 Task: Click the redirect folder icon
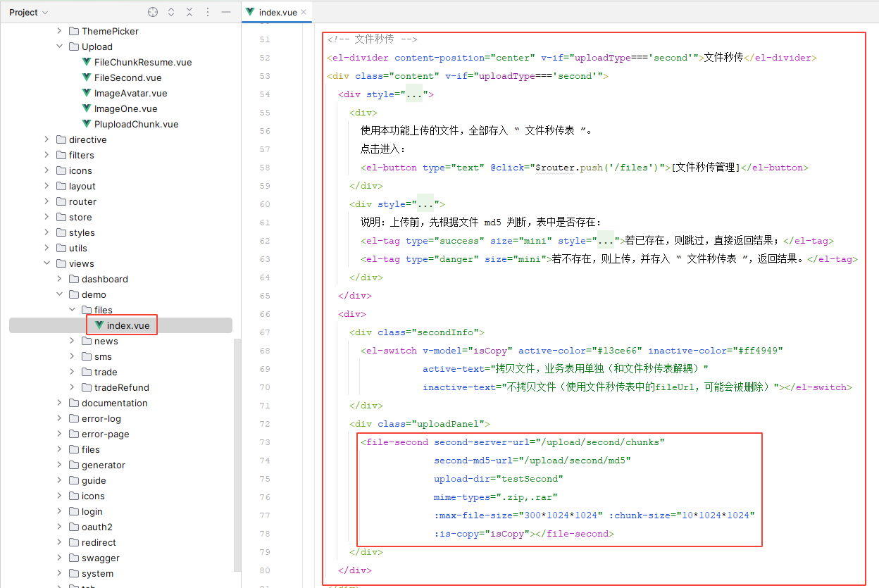coord(74,542)
